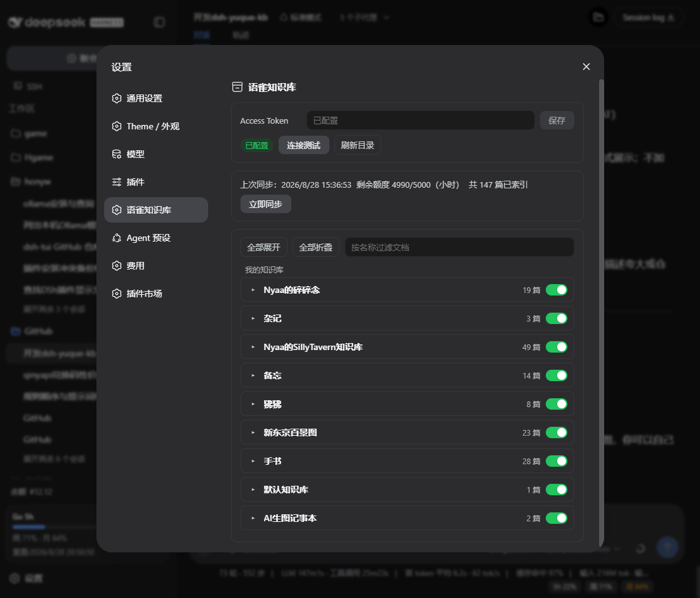Click the Nyaa的碎碎念 name
Viewport: 700px width, 598px height.
[x=291, y=290]
